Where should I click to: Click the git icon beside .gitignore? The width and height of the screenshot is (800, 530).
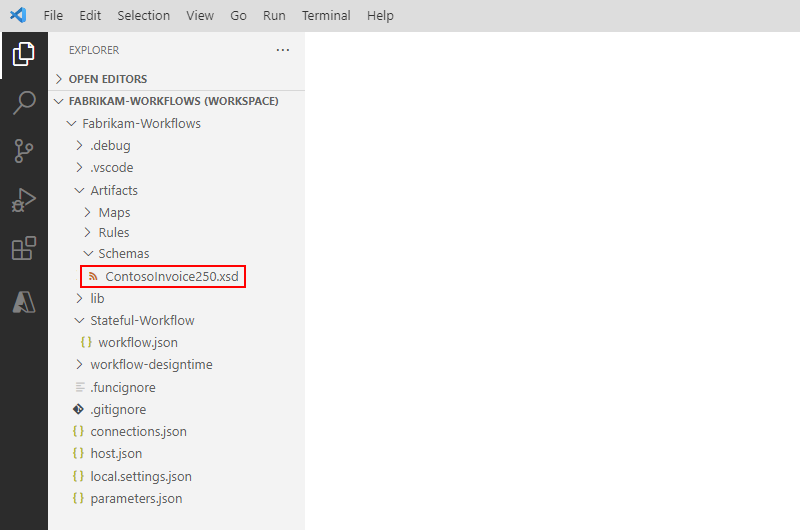(78, 409)
